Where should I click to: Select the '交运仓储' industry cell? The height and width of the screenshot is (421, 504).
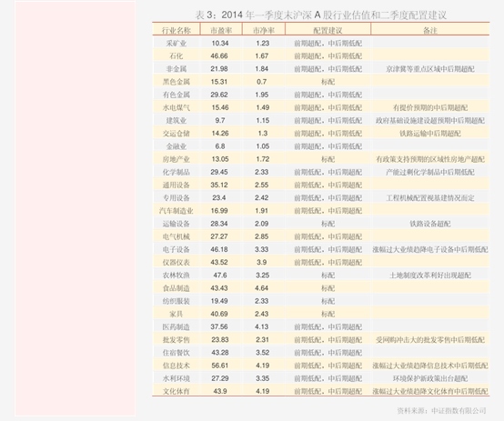pos(176,134)
